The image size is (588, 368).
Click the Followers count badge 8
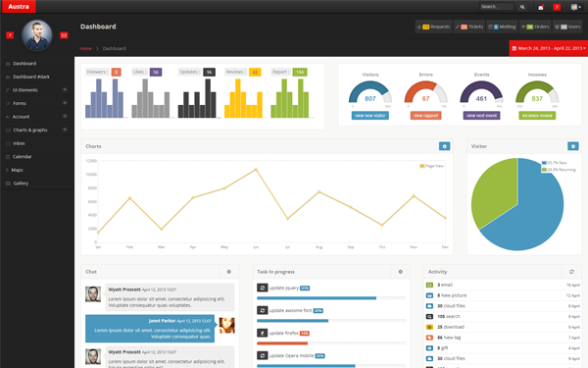pyautogui.click(x=117, y=72)
